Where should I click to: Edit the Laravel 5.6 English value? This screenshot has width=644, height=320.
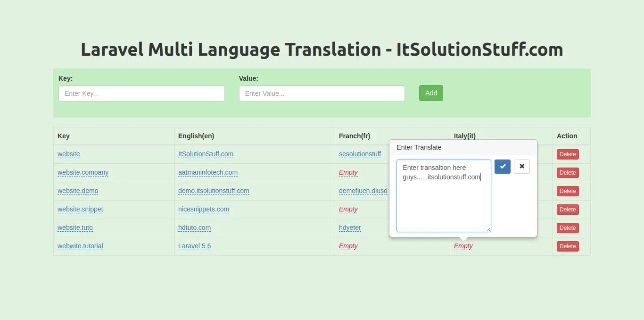(194, 246)
